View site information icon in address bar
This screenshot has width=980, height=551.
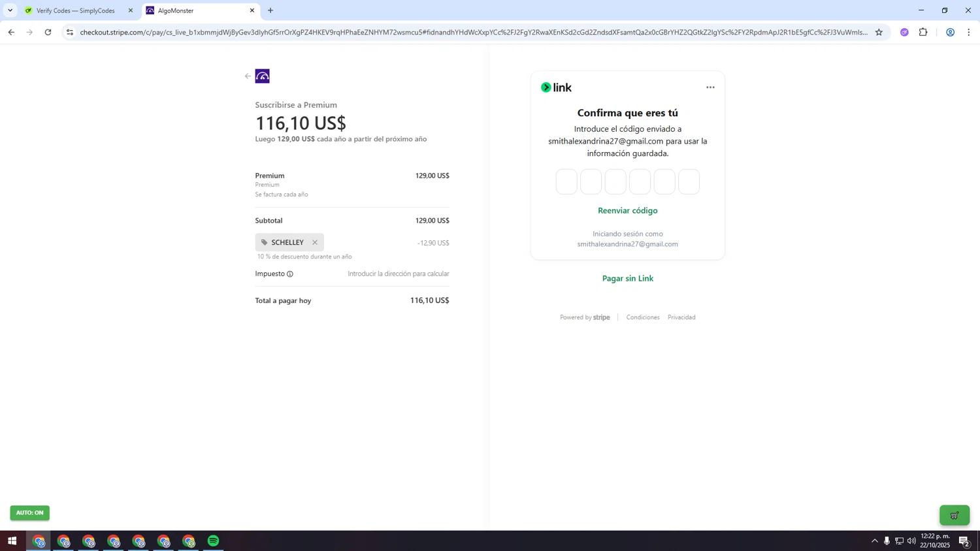point(70,32)
